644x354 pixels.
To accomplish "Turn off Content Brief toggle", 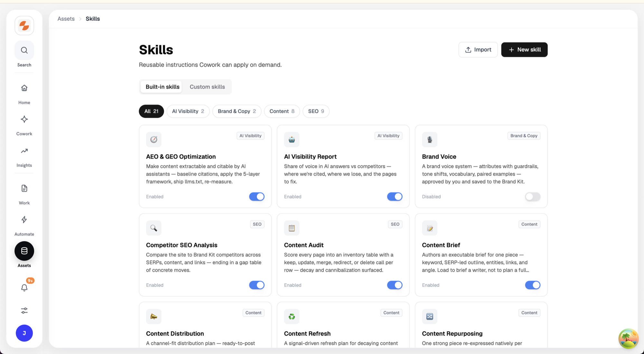I will [x=533, y=285].
